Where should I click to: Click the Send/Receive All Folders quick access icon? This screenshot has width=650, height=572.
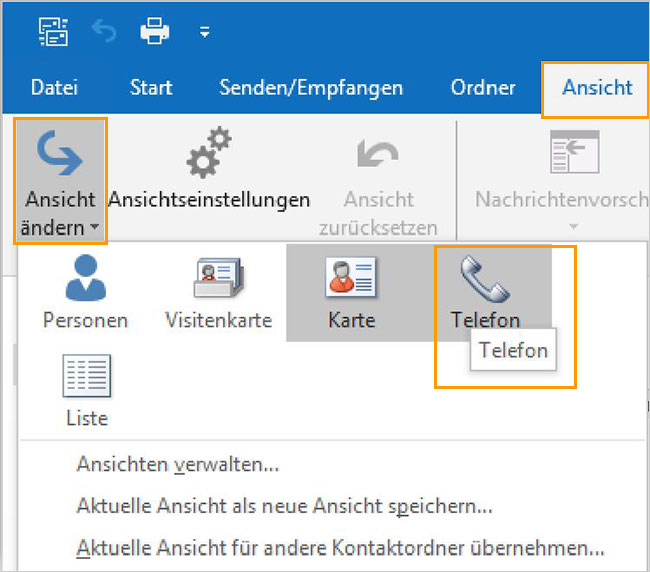point(53,32)
